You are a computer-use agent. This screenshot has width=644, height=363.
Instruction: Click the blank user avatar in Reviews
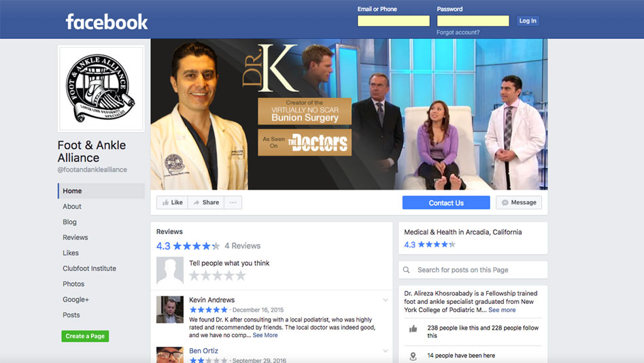(170, 271)
